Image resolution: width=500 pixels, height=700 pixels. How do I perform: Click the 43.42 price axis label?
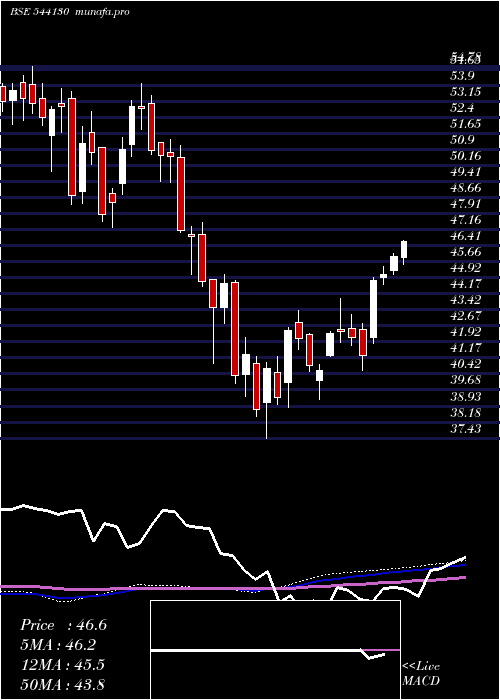click(x=465, y=300)
